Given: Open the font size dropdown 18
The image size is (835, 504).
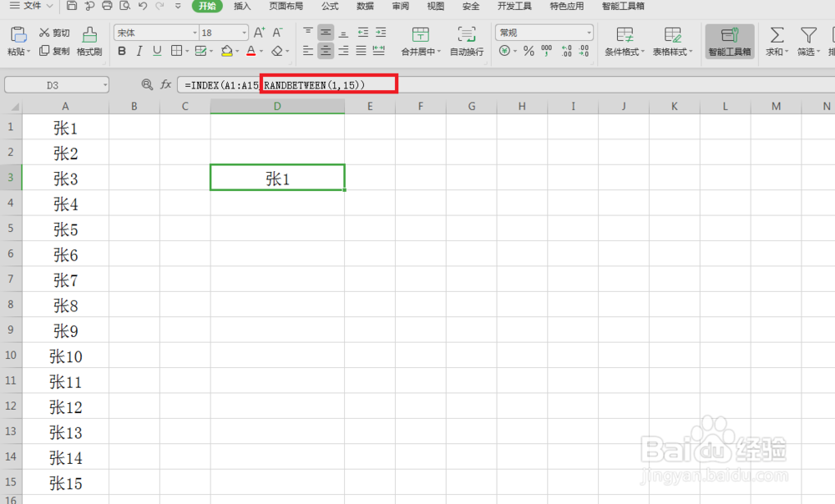Looking at the screenshot, I should pyautogui.click(x=244, y=33).
